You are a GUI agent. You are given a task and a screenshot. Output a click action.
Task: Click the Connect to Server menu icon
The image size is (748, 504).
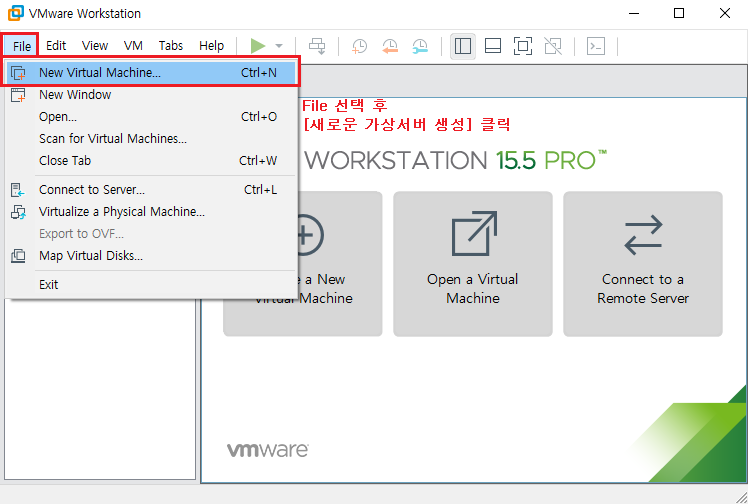point(18,190)
